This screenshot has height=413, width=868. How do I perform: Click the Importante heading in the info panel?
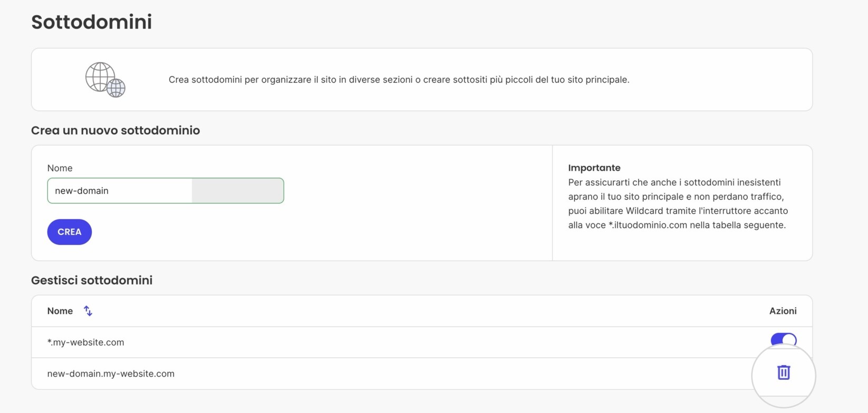(594, 168)
